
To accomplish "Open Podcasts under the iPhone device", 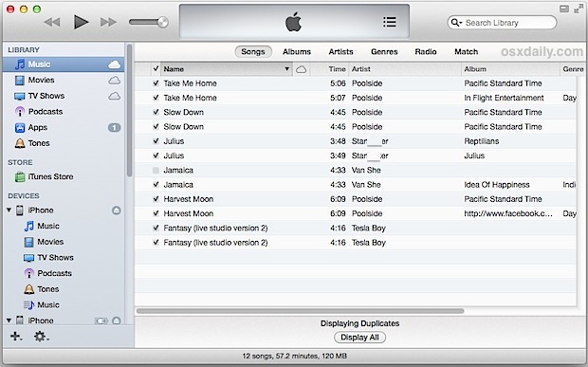I will (x=54, y=273).
